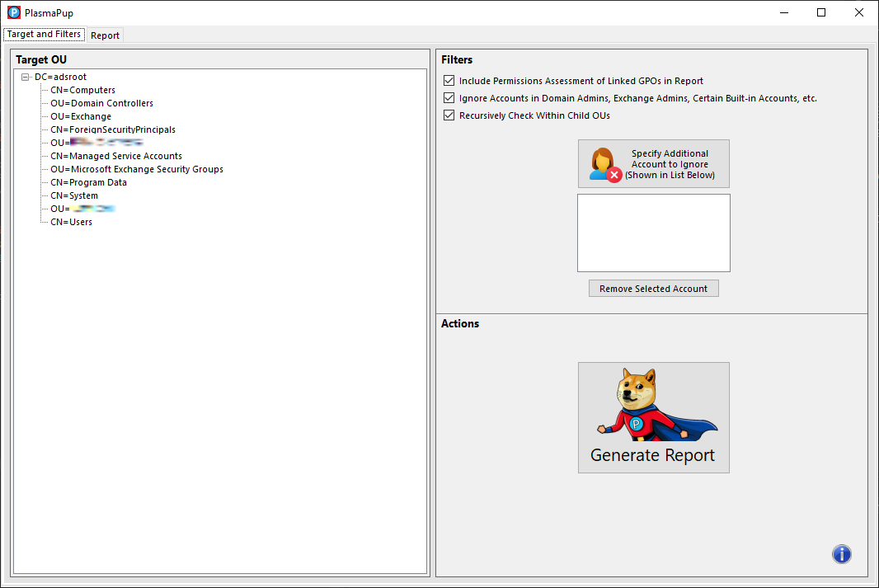
Task: Select CN=Users tree item
Action: (x=71, y=222)
